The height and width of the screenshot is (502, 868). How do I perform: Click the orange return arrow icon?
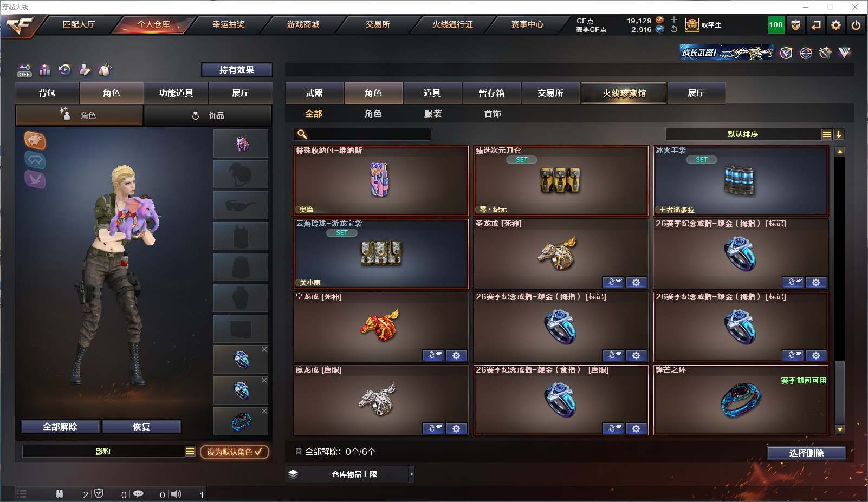tap(816, 25)
